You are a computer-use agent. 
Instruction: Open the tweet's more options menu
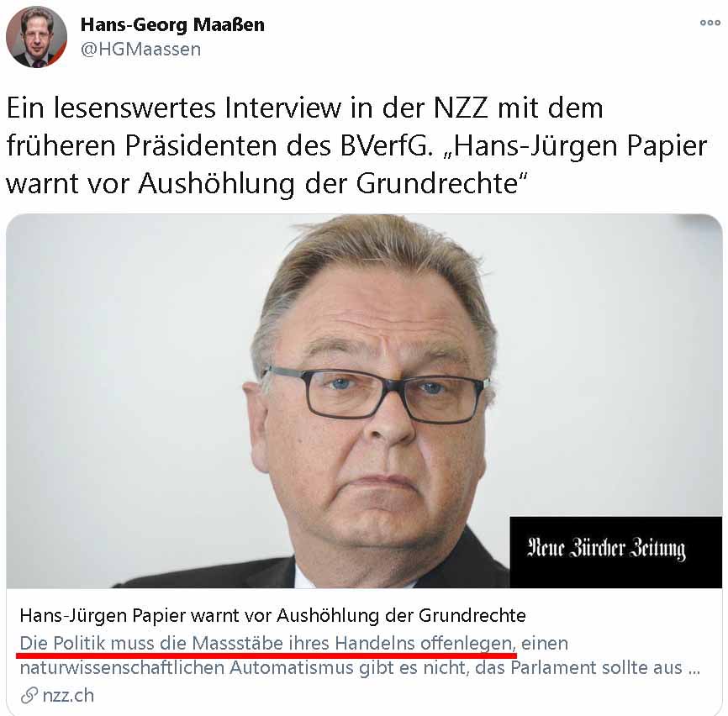[710, 23]
